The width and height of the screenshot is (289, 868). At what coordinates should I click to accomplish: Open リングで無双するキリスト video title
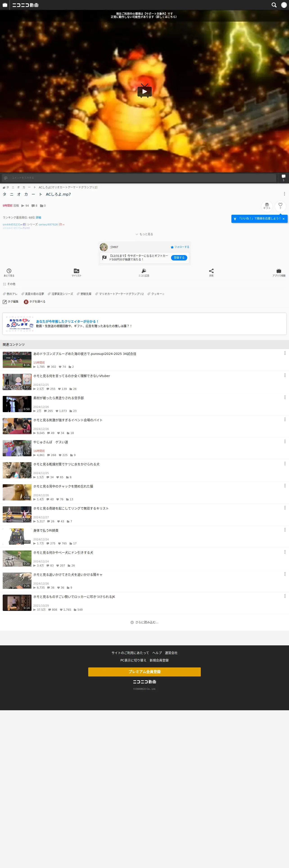point(71,508)
